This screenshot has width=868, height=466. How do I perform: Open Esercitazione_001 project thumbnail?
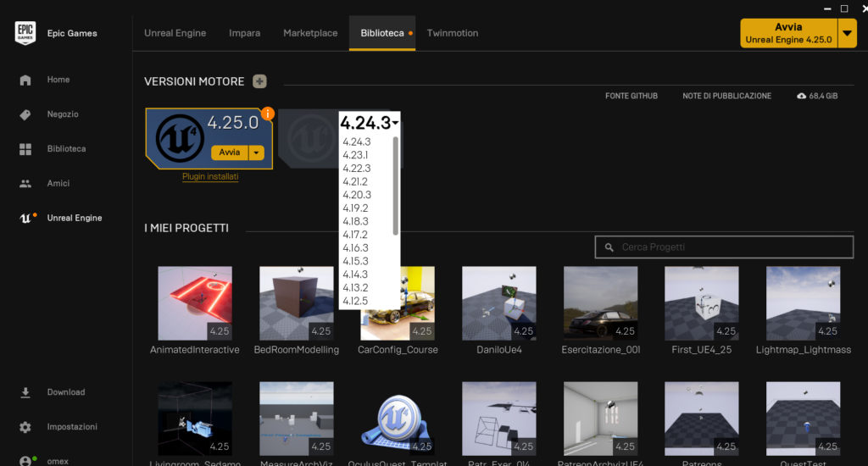tap(601, 303)
